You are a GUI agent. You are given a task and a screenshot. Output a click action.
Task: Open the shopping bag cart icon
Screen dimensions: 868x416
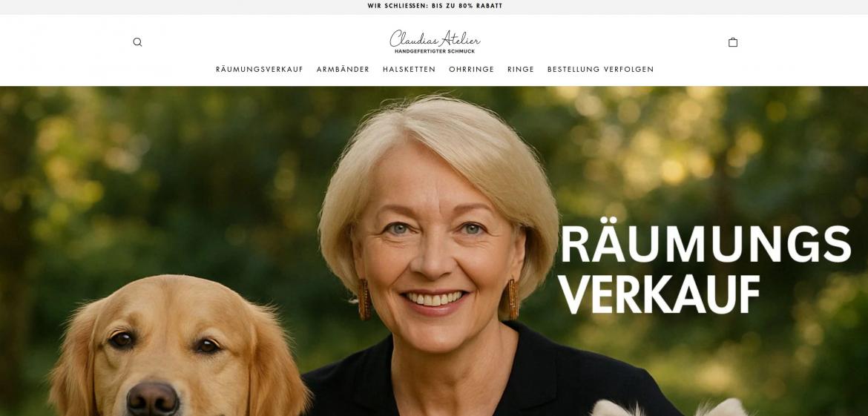tap(732, 42)
